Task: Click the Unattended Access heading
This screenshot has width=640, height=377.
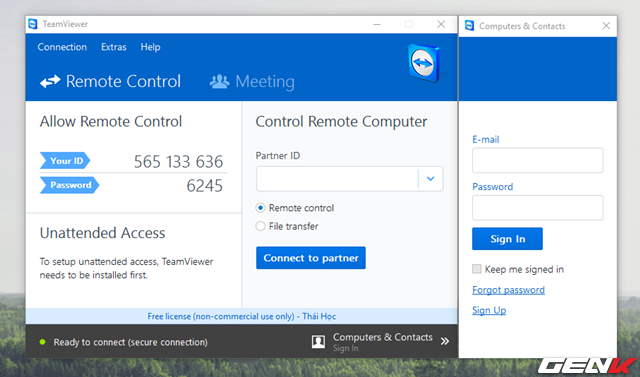Action: (x=102, y=233)
